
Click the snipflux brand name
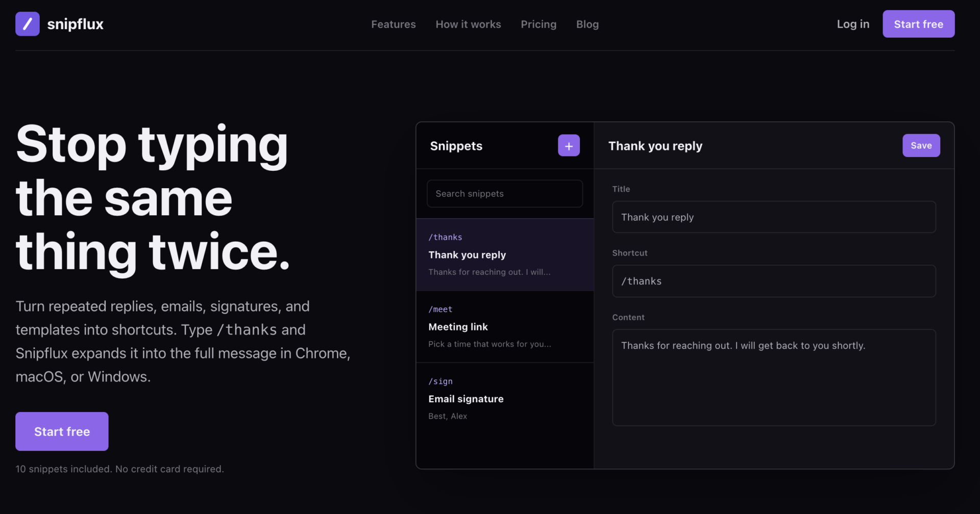click(x=75, y=24)
